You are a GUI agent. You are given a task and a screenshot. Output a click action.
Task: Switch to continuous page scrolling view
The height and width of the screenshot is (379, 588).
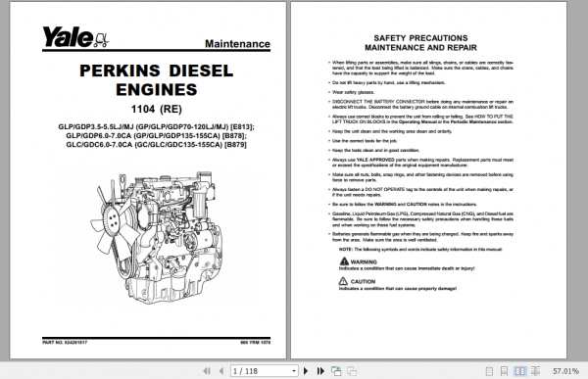504,371
